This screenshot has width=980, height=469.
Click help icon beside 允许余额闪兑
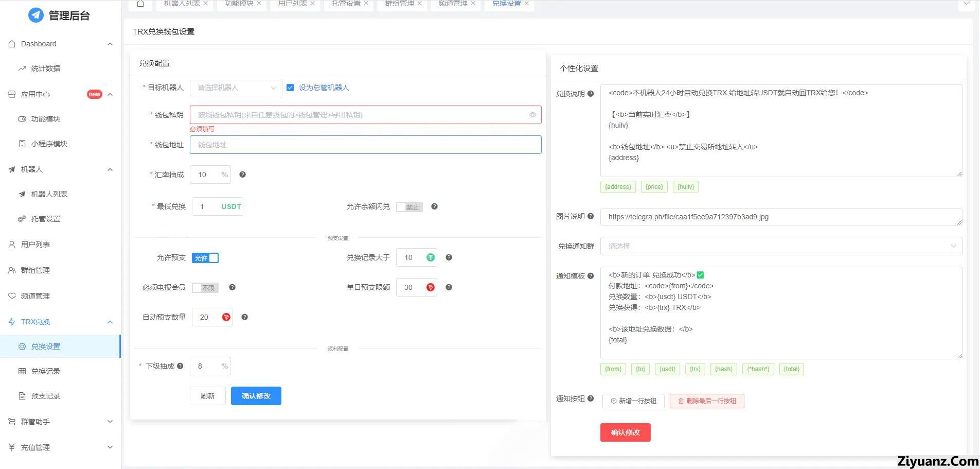[x=434, y=206]
